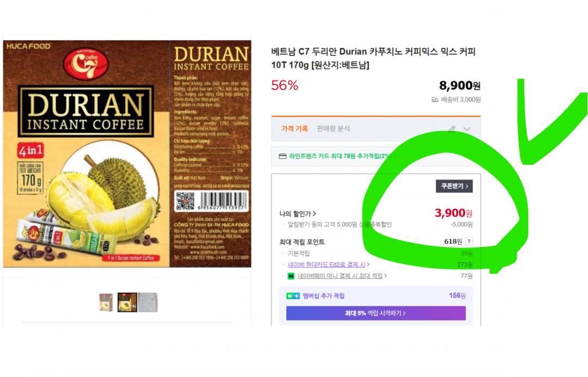The height and width of the screenshot is (377, 588).
Task: Select the first product thumbnail
Action: (106, 302)
